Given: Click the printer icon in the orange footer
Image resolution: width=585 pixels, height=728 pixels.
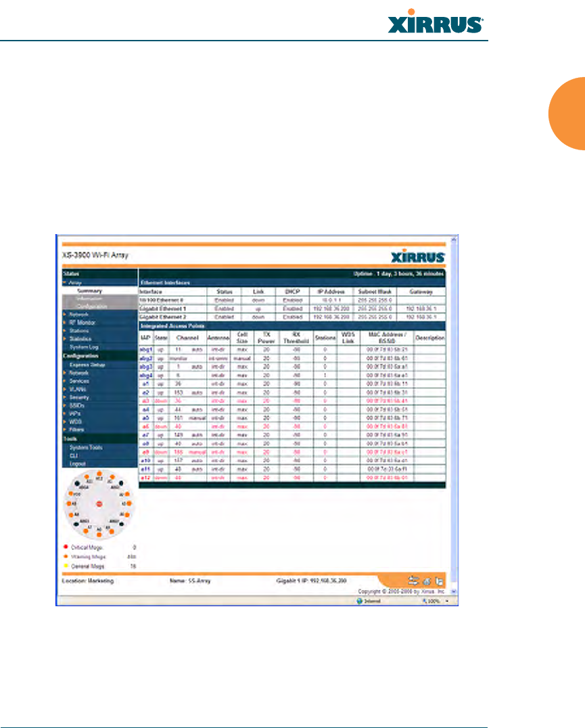Looking at the screenshot, I should coord(427,581).
